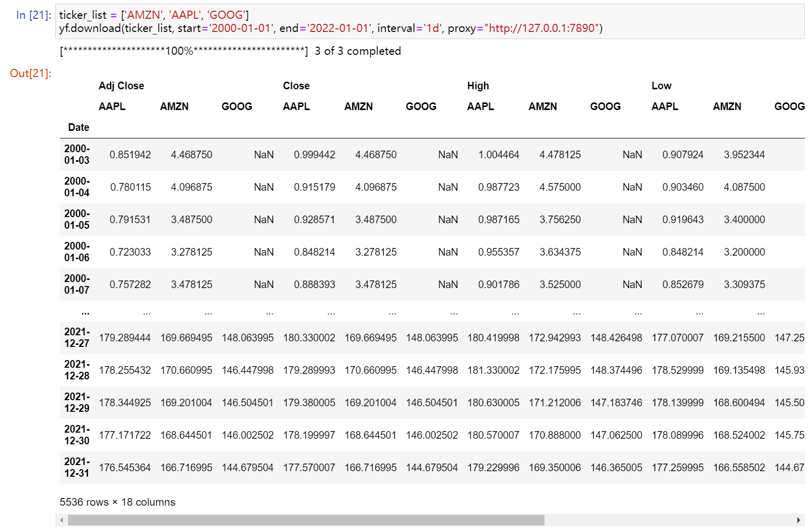Click the value 0.791531
Screen dimensions: 812x530
(x=130, y=220)
